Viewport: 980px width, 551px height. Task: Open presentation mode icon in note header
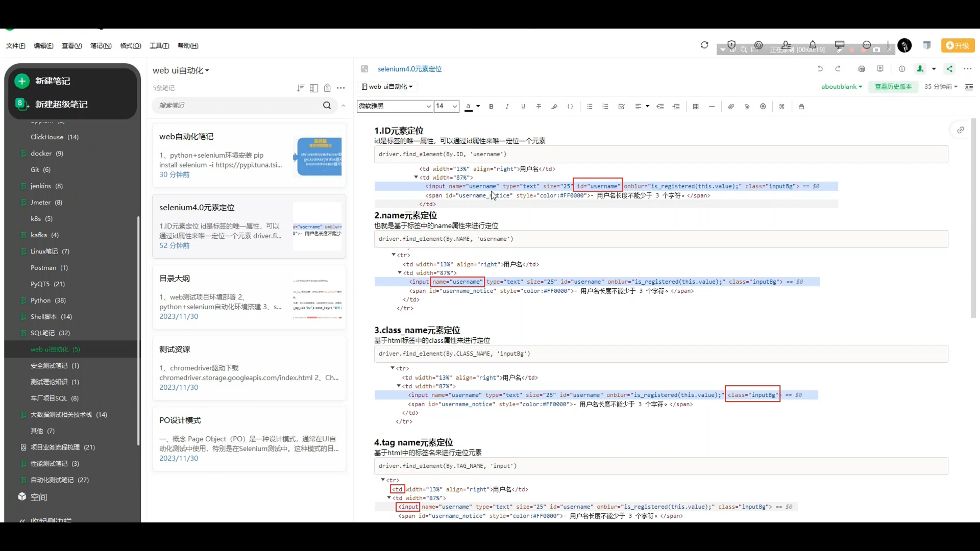point(880,69)
